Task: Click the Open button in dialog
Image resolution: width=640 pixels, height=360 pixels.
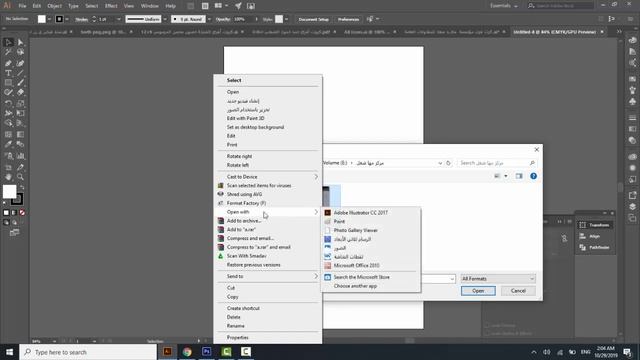Action: pos(478,291)
